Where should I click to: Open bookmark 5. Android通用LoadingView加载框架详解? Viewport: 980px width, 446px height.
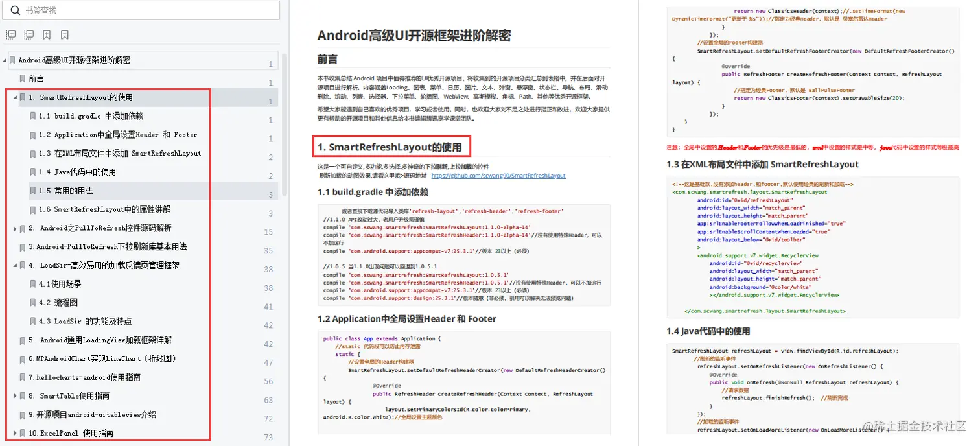point(100,340)
